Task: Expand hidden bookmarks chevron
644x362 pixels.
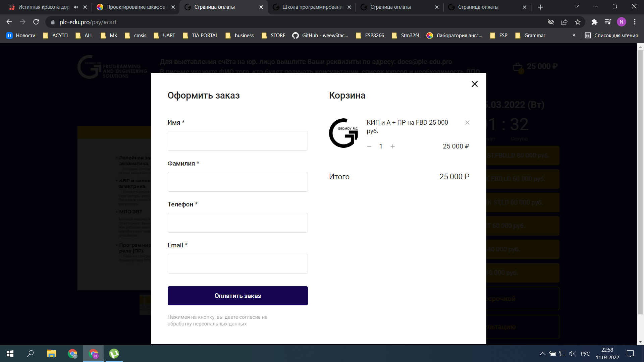Action: coord(574,35)
